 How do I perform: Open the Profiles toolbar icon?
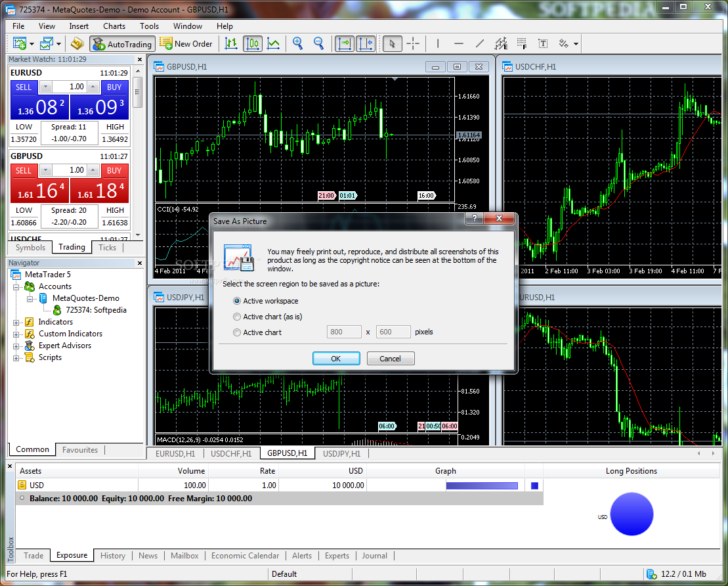coord(47,43)
